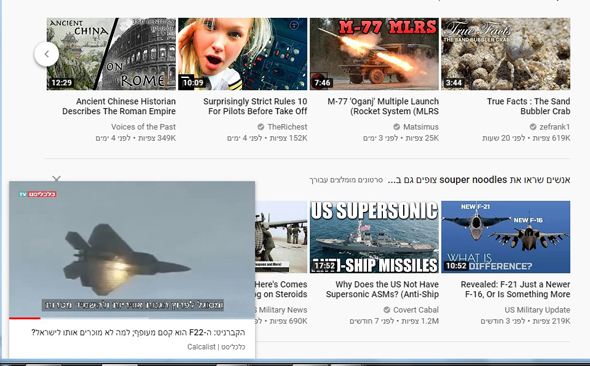Viewport: 590px width, 366px height.
Task: Click verified badge next to Covert Cabal
Action: 386,310
